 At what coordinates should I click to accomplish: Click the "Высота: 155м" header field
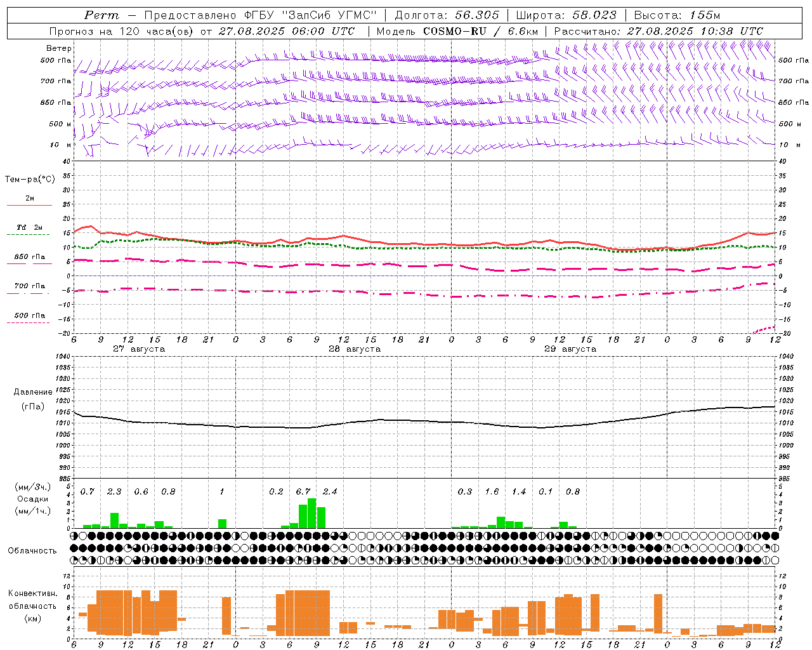(678, 15)
